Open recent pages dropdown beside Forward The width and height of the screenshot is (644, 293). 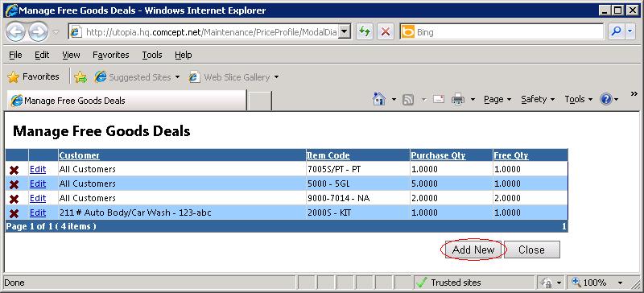click(56, 32)
